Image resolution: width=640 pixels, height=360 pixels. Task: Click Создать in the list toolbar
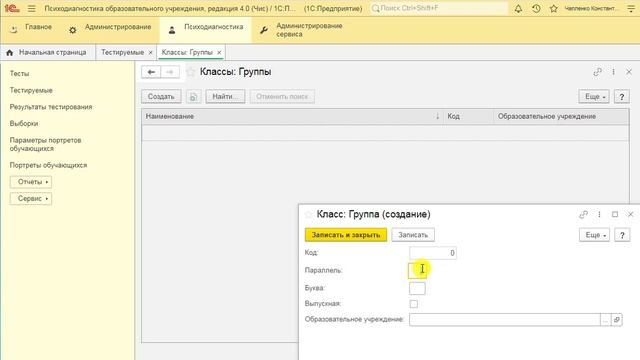pyautogui.click(x=161, y=97)
